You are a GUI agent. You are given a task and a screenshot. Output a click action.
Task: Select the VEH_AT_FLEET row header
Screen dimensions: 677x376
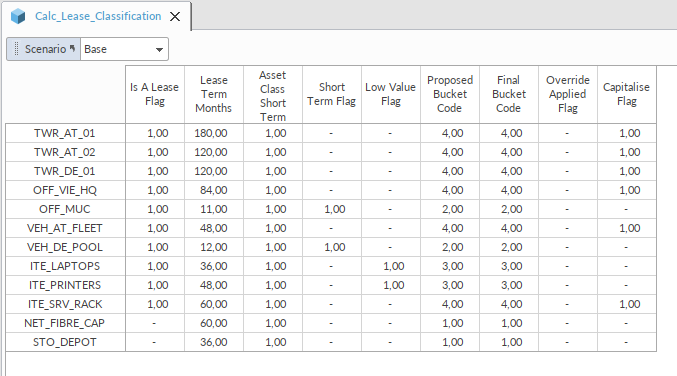click(65, 228)
